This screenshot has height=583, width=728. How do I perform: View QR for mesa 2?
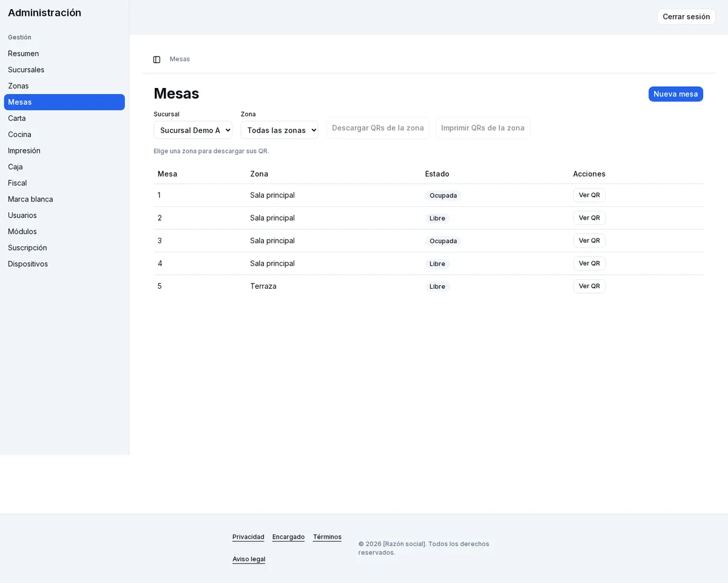pos(589,218)
